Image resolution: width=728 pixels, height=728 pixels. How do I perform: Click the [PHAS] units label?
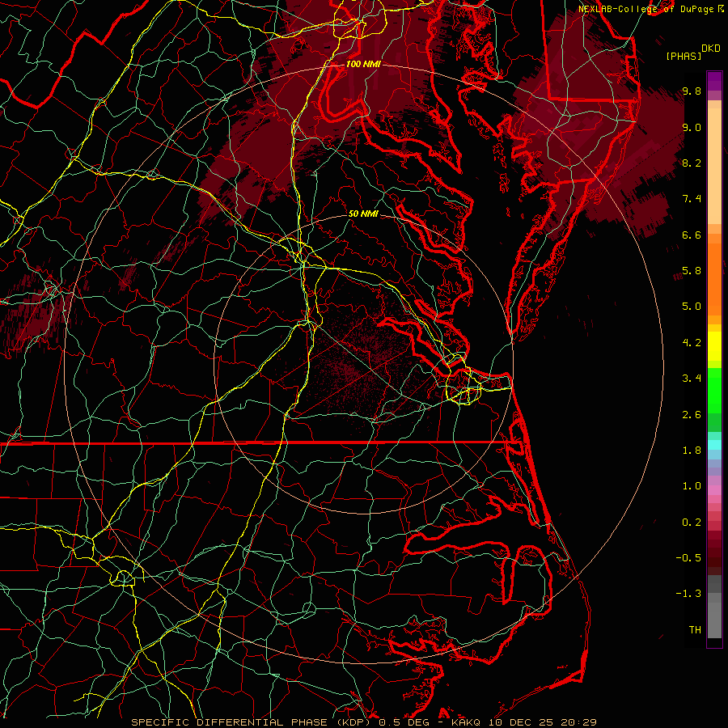pos(684,56)
